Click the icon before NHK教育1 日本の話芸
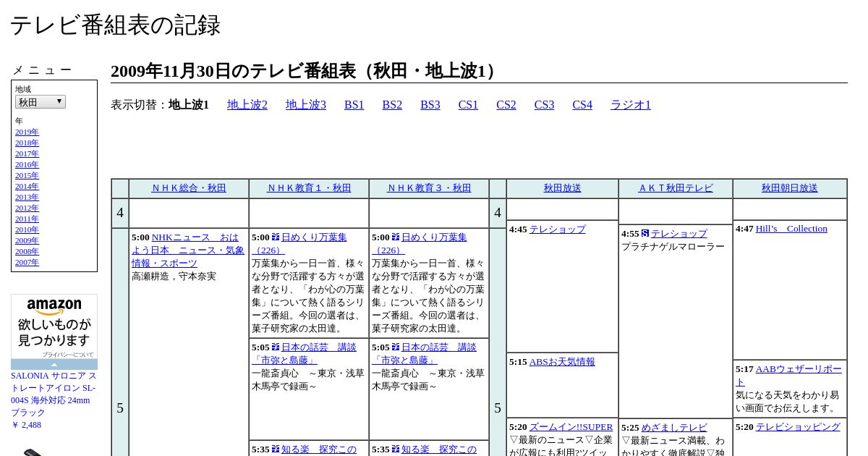Viewport: 868px width, 456px height. (x=276, y=347)
